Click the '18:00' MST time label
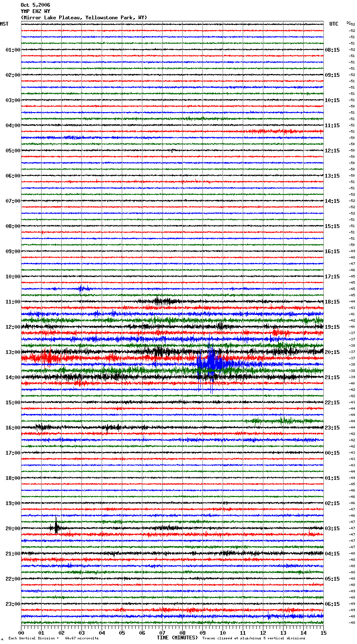 pyautogui.click(x=13, y=478)
